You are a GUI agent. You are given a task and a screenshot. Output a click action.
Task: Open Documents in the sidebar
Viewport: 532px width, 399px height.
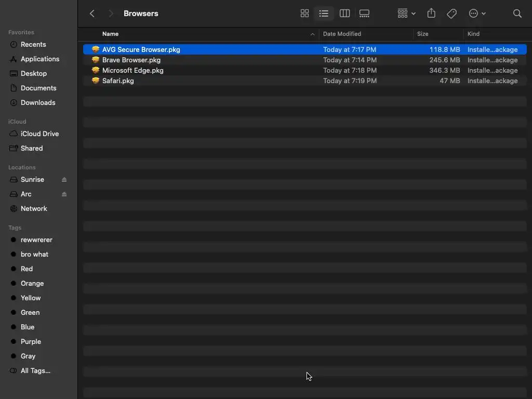pyautogui.click(x=38, y=88)
